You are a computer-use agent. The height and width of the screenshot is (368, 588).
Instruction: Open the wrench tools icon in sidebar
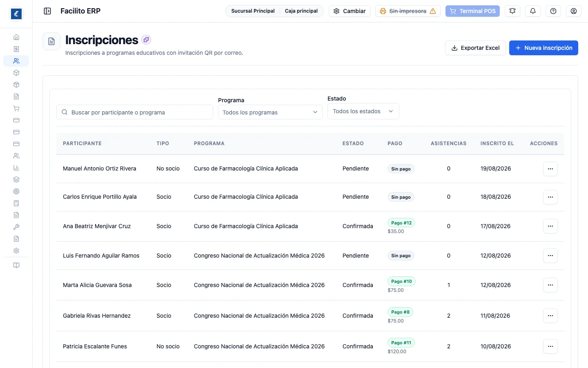pyautogui.click(x=16, y=227)
